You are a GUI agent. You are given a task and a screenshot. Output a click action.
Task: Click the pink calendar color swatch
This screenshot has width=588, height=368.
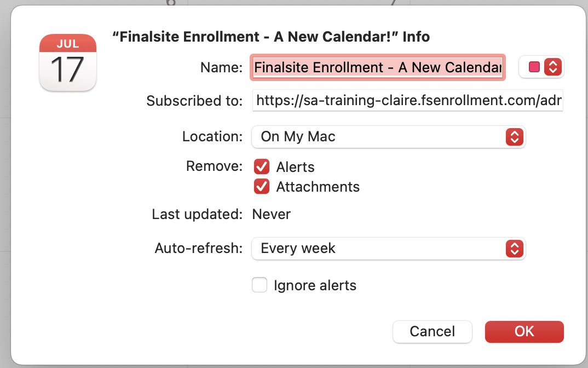(x=534, y=67)
